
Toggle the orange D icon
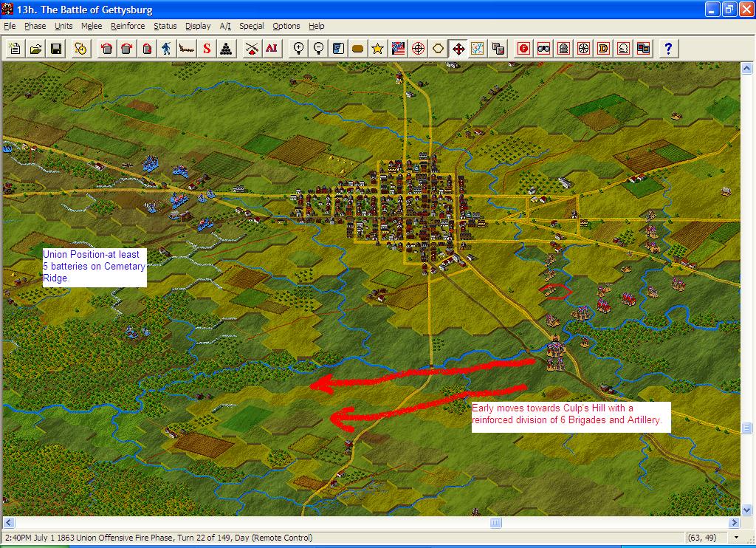click(x=603, y=48)
